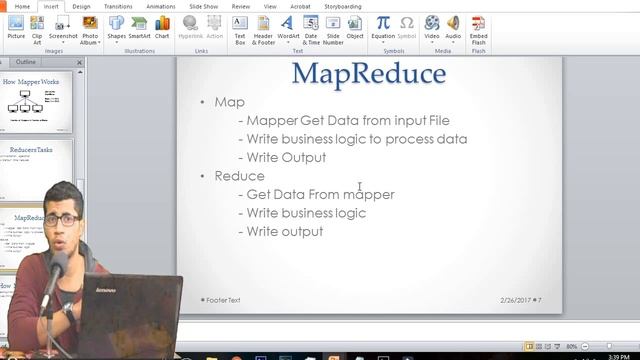
Task: Insert WordArt text
Action: [288, 29]
